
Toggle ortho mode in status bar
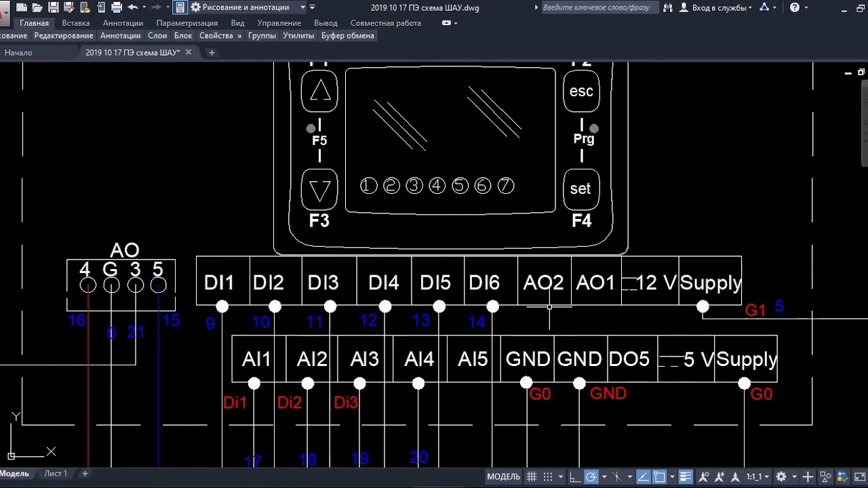point(574,476)
